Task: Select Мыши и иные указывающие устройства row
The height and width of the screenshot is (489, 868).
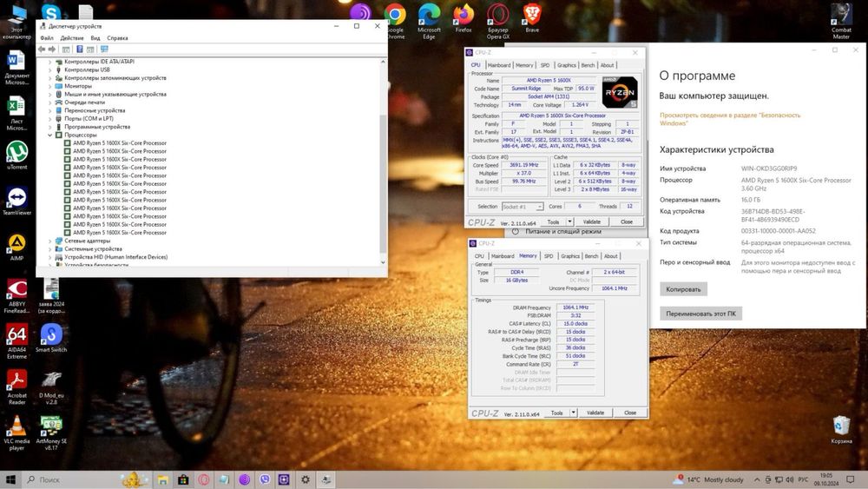Action: pos(115,94)
